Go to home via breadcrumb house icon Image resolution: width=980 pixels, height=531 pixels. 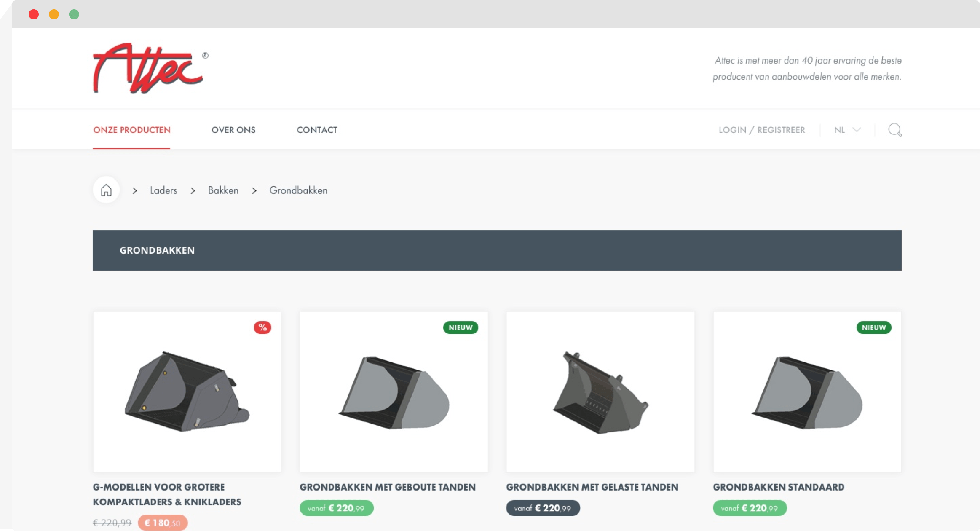point(106,190)
